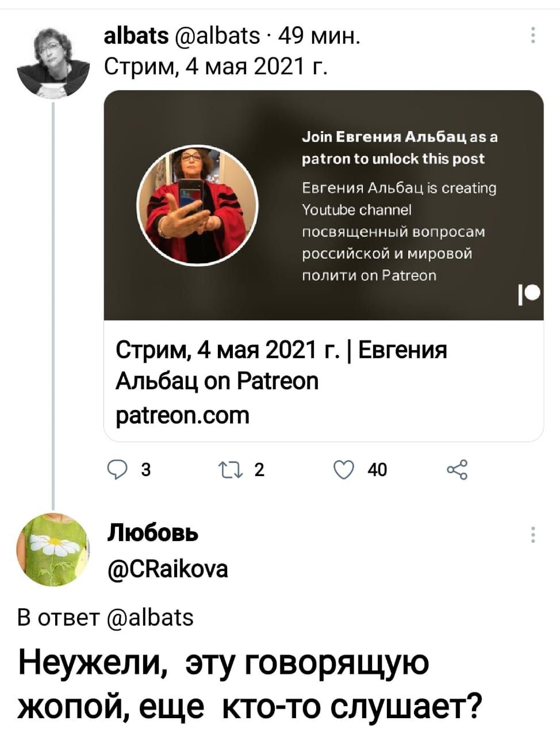
Task: Open the @CRaikova handle
Action: pyautogui.click(x=167, y=569)
